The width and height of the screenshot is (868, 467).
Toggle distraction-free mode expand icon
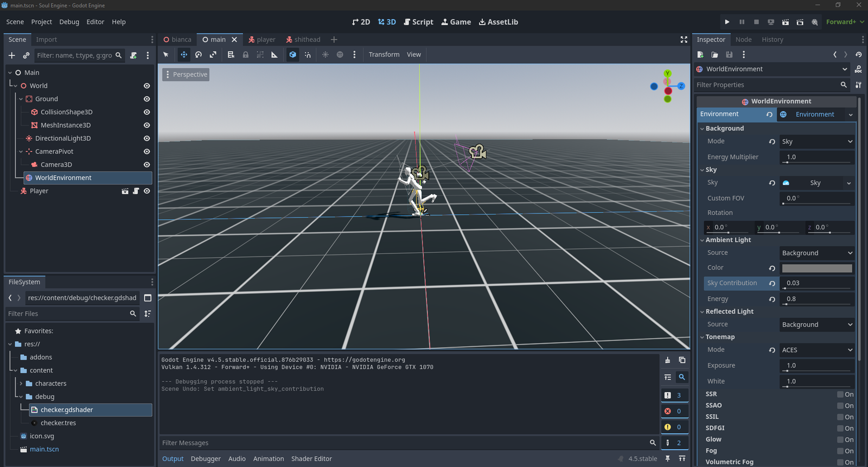(x=684, y=40)
